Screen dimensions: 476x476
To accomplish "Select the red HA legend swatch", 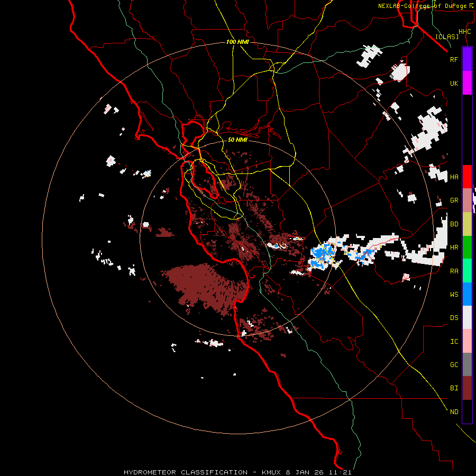I will [467, 177].
